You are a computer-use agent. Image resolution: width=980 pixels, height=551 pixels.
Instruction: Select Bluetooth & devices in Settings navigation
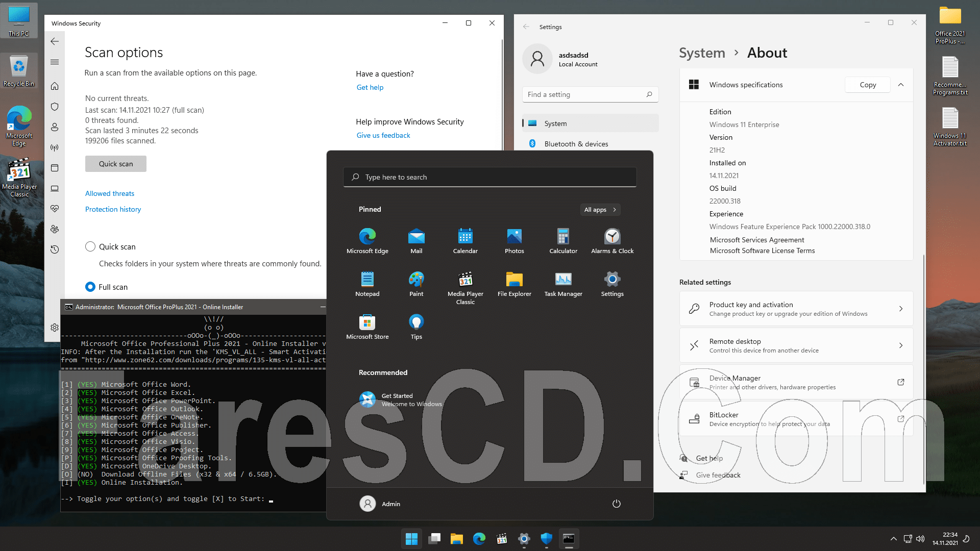[591, 144]
